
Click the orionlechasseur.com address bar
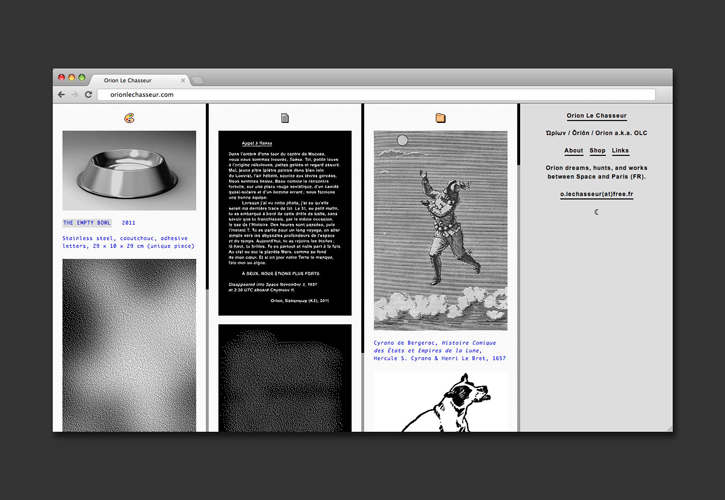376,94
